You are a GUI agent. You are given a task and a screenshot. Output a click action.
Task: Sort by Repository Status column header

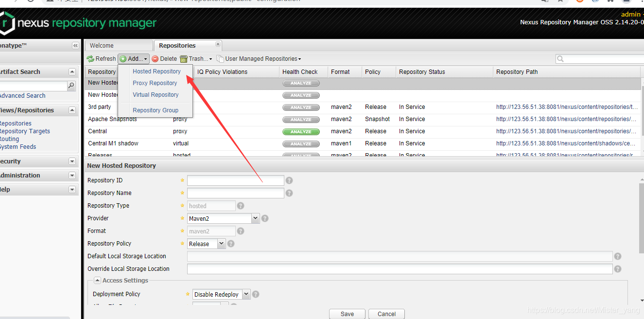point(444,72)
